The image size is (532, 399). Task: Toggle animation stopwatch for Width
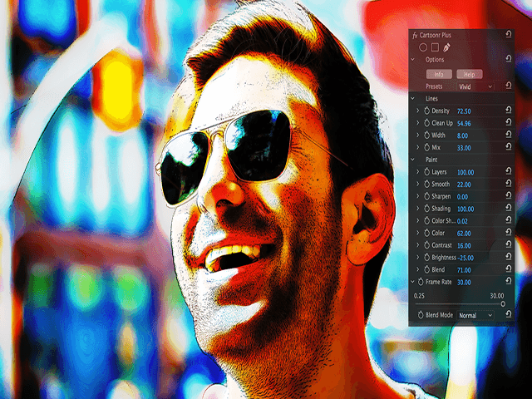(x=426, y=135)
